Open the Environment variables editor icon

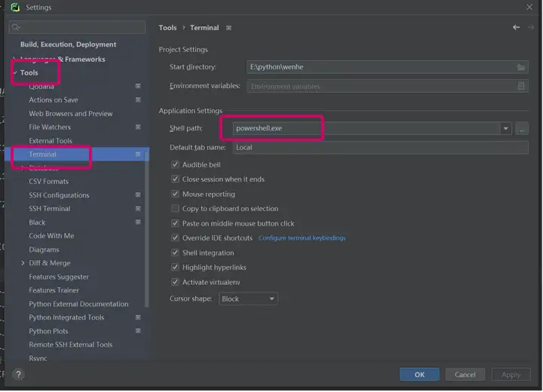pyautogui.click(x=520, y=86)
